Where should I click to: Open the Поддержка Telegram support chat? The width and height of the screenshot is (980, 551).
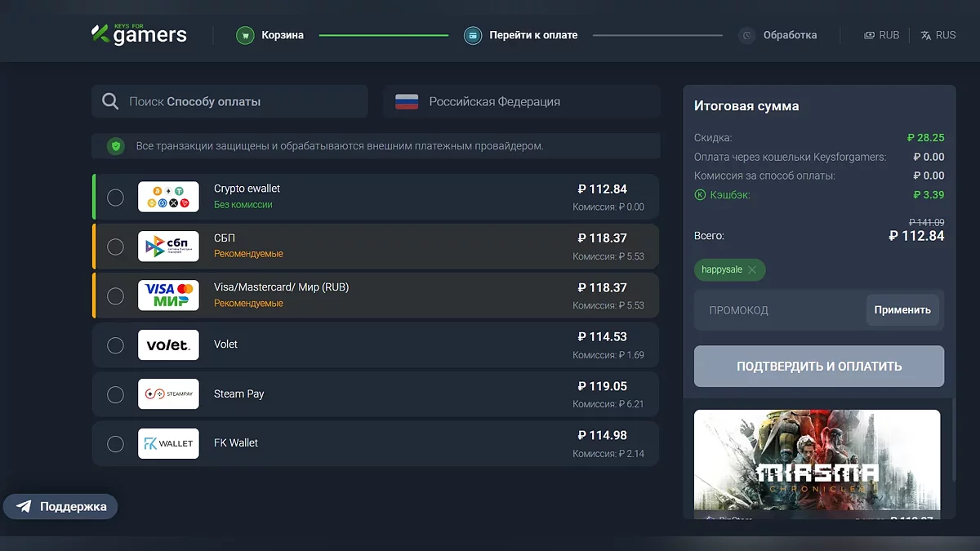point(61,506)
